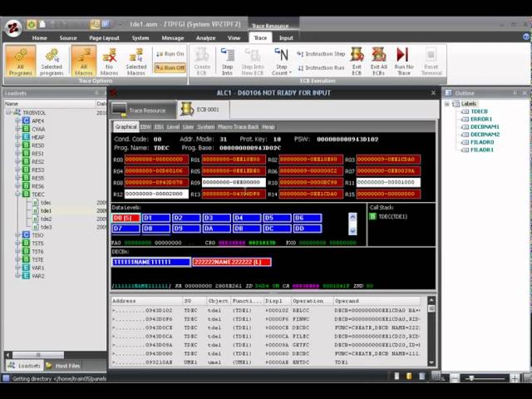Screen dimensions: 532x399
Task: Click the round Z application button
Action: pyautogui.click(x=13, y=27)
